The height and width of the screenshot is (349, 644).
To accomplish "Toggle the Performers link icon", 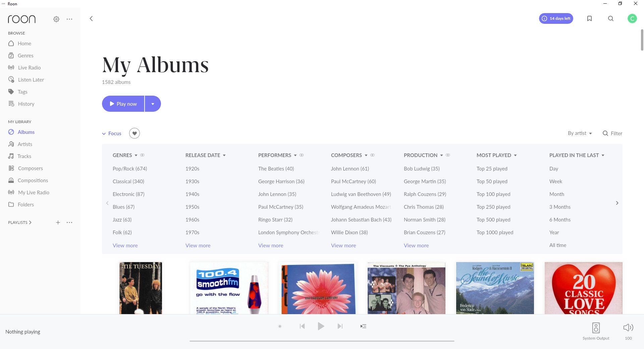I will (x=302, y=155).
